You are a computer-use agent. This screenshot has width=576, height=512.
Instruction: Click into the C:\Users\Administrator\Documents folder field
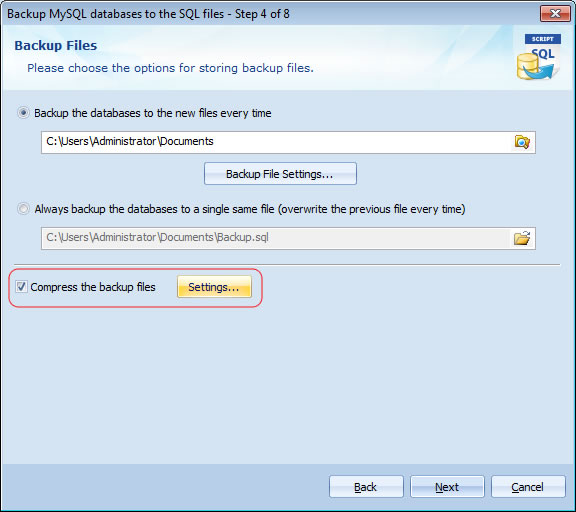pos(276,142)
